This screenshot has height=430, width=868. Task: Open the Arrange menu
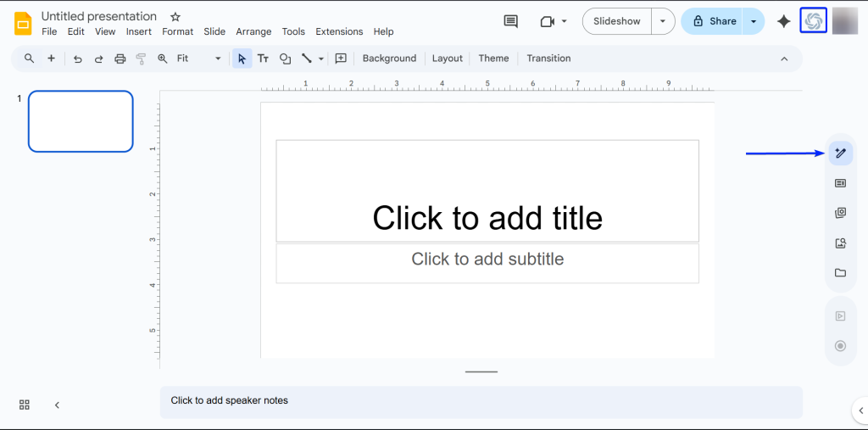click(x=253, y=31)
